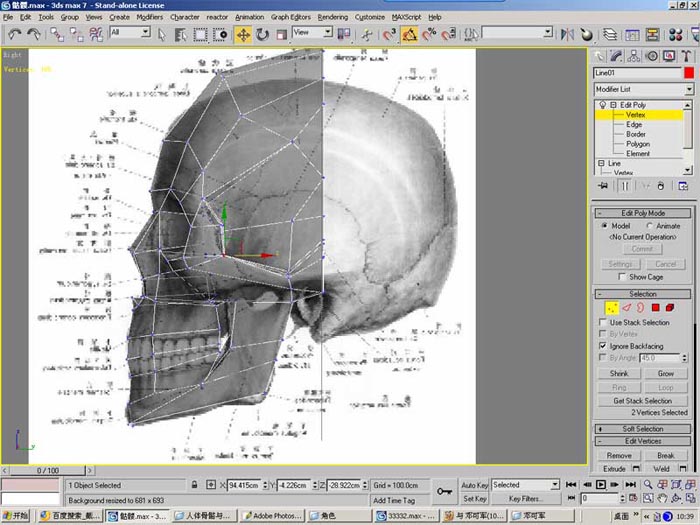Toggle the Angle Snap icon
This screenshot has width=700, height=525.
click(x=409, y=34)
